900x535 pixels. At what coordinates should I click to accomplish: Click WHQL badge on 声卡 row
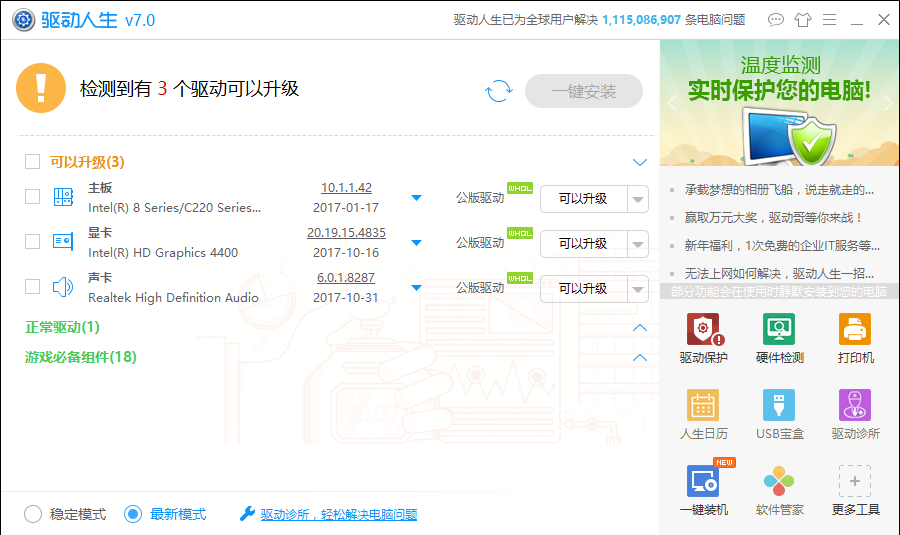(520, 278)
